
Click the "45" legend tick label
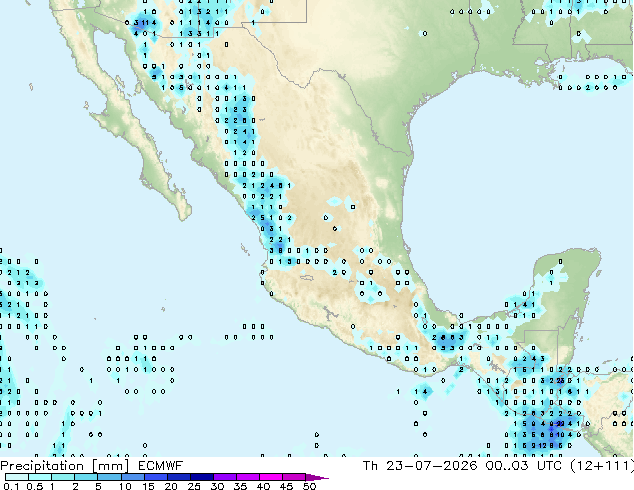pos(287,486)
